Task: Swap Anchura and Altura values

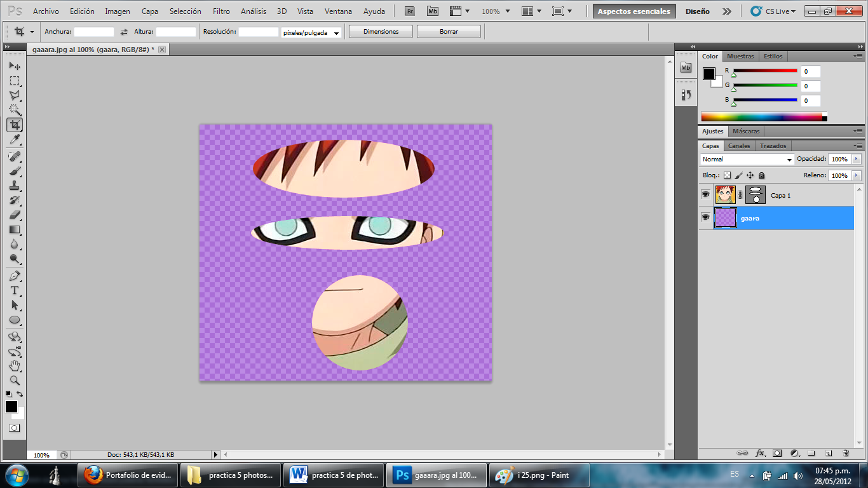Action: tap(124, 31)
